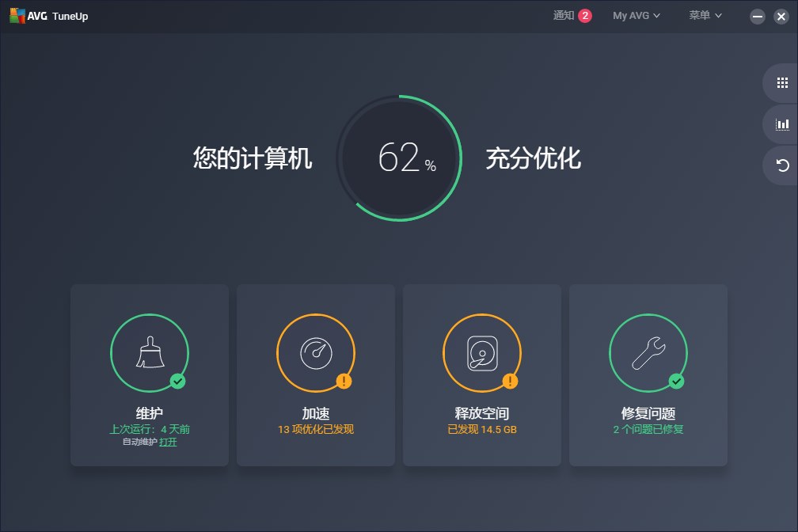Toggle auto maintenance via 打开 link
The height and width of the screenshot is (532, 798).
pyautogui.click(x=168, y=442)
